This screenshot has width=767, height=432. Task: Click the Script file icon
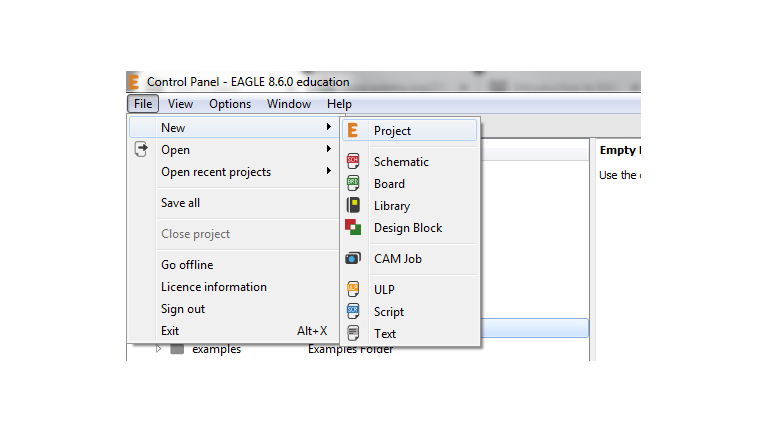point(353,312)
